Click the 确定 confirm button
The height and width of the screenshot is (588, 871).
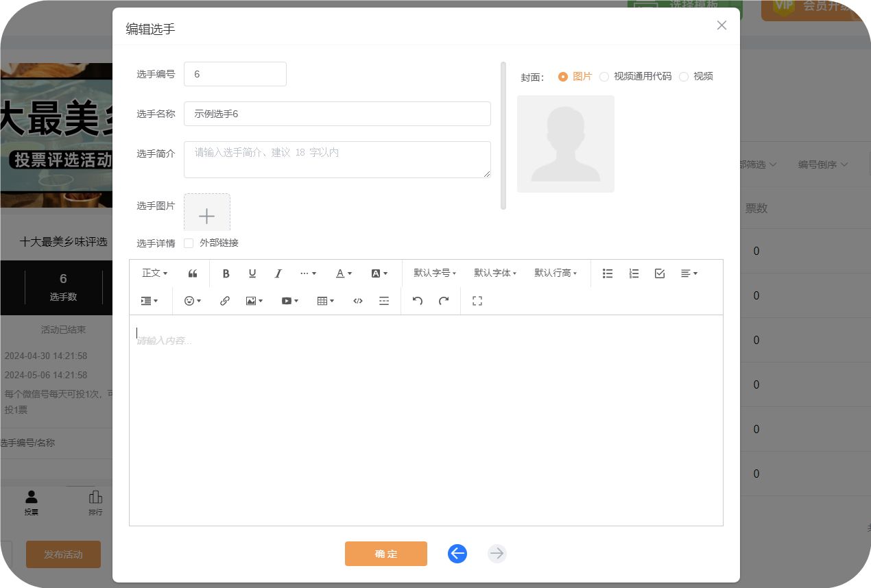tap(385, 554)
